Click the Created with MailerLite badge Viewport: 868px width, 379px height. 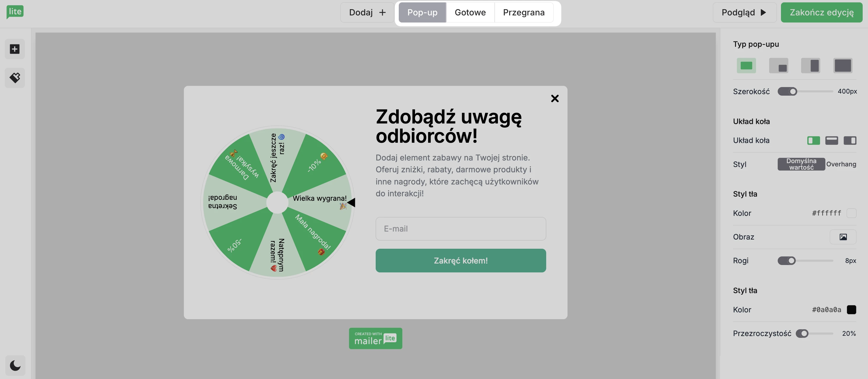[x=375, y=338]
